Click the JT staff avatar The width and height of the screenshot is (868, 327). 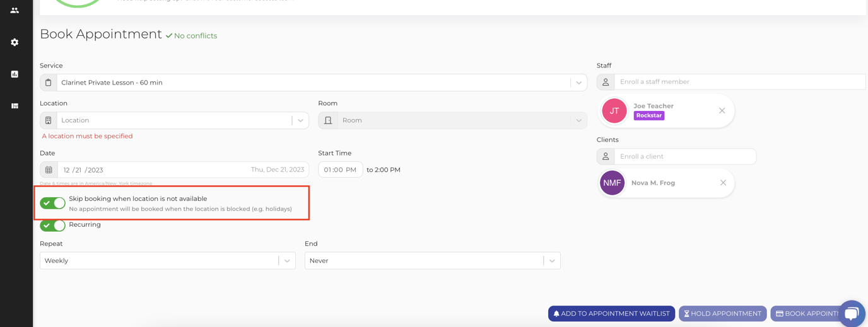[x=614, y=111]
